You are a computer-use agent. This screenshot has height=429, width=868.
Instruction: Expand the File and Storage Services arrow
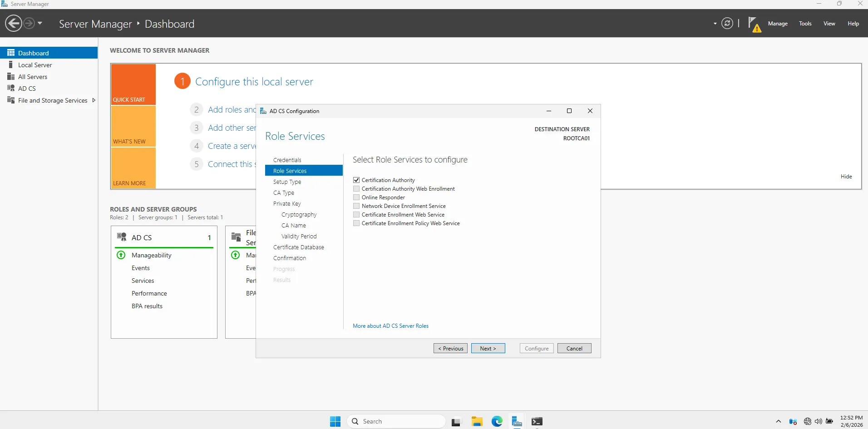pyautogui.click(x=94, y=100)
